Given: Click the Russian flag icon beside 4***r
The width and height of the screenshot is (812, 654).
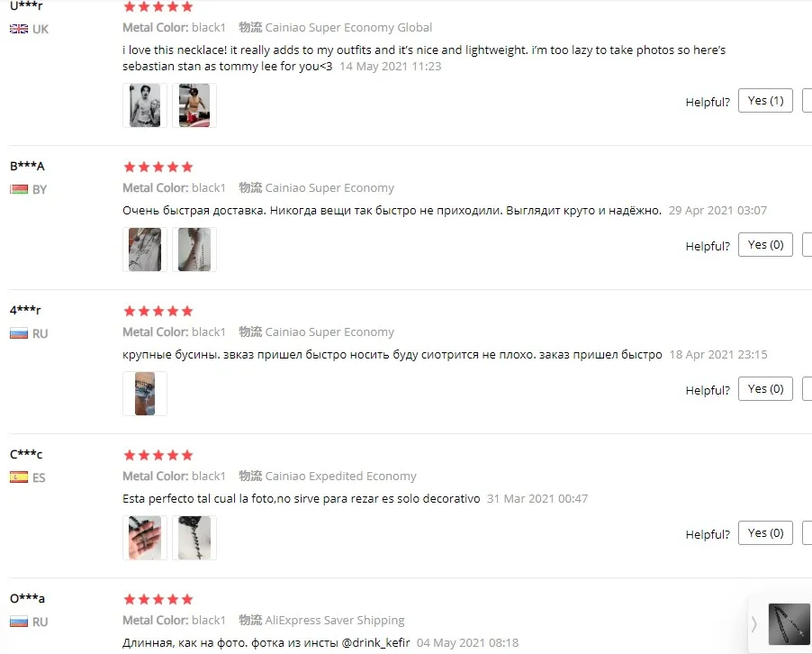Looking at the screenshot, I should click(19, 333).
